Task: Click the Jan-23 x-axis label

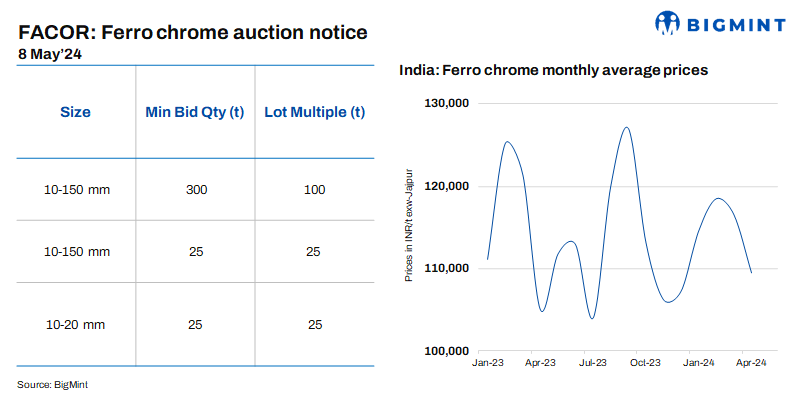Action: pyautogui.click(x=487, y=364)
